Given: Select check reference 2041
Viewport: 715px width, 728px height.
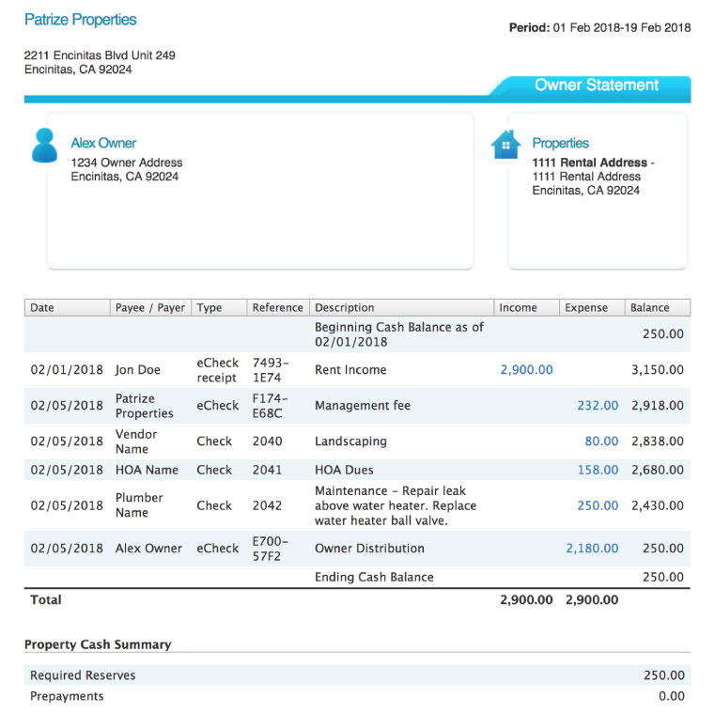Looking at the screenshot, I should 268,470.
